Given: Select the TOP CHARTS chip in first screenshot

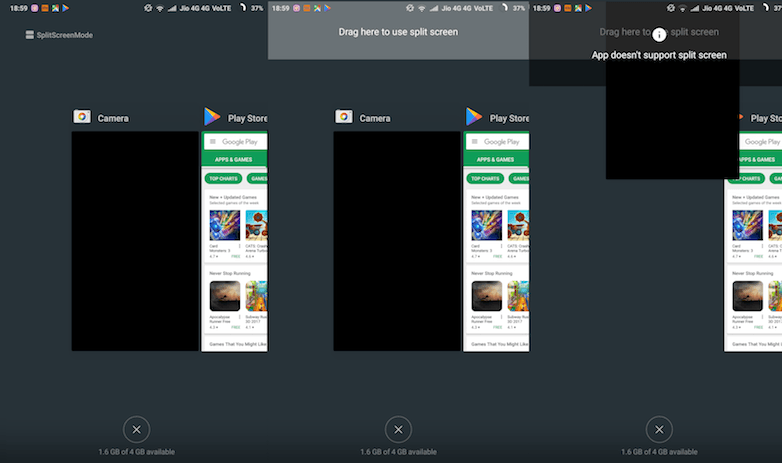Looking at the screenshot, I should (x=223, y=179).
